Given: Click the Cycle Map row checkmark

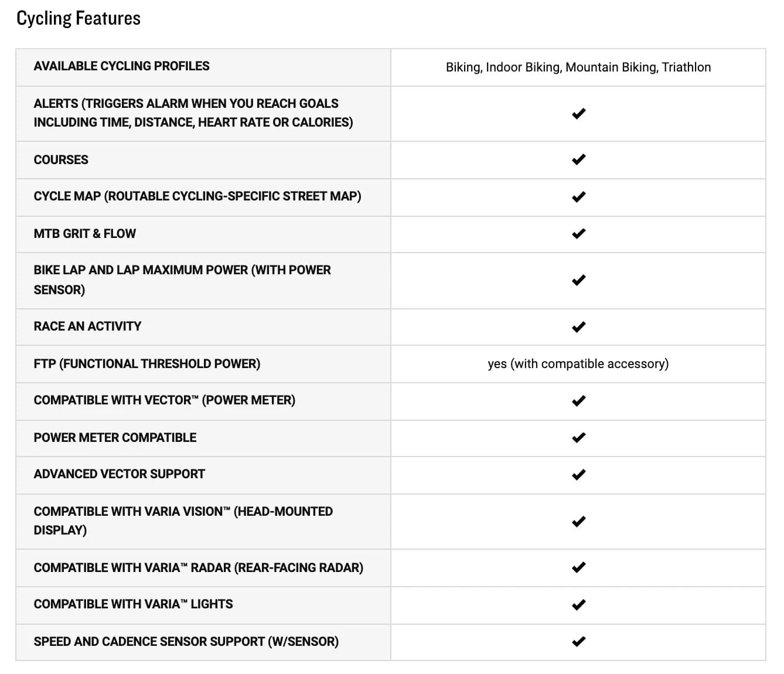Looking at the screenshot, I should (x=578, y=197).
